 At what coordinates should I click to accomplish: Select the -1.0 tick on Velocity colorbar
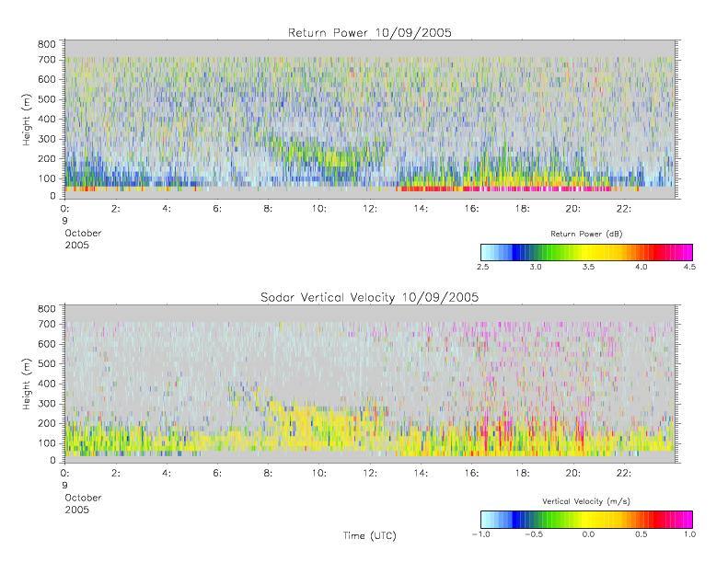coord(481,534)
